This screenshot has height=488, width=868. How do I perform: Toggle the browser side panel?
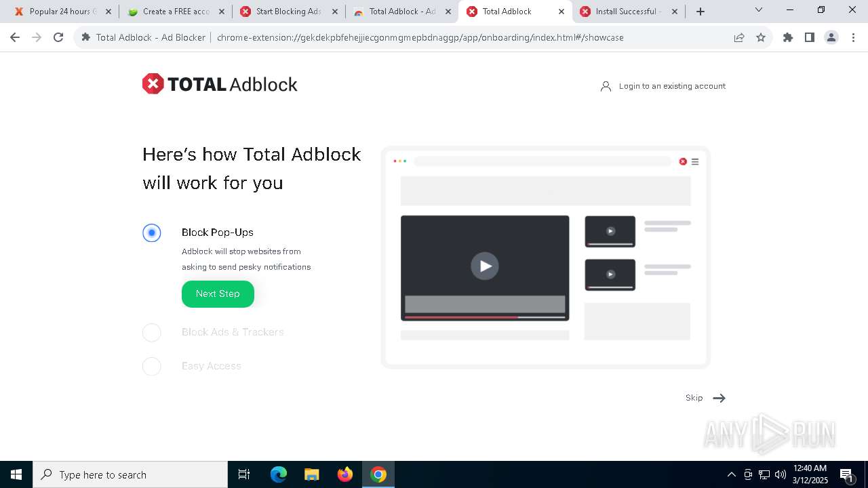[x=810, y=37]
